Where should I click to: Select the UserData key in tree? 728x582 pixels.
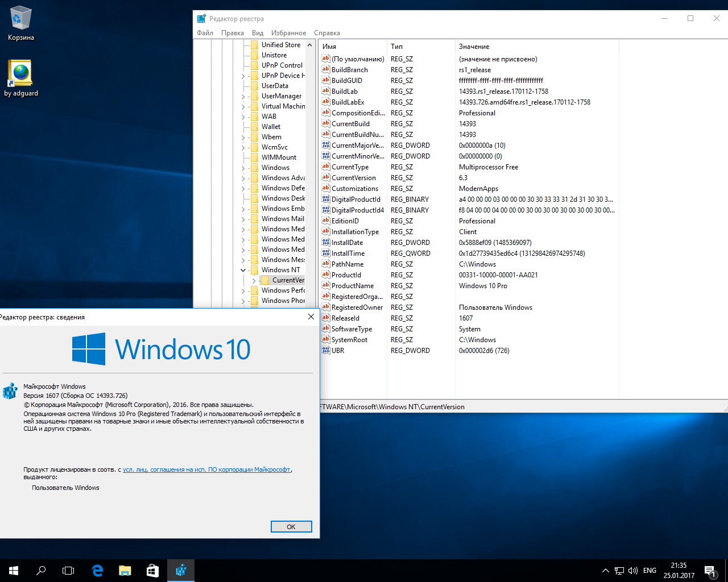point(275,86)
